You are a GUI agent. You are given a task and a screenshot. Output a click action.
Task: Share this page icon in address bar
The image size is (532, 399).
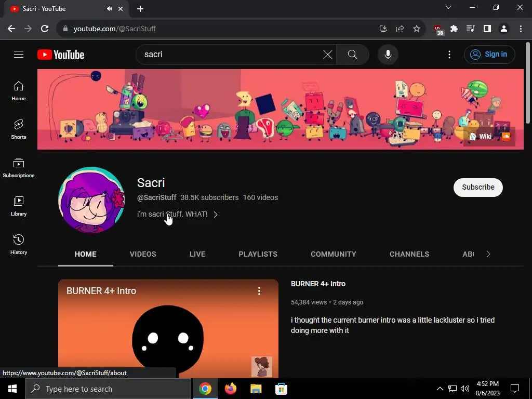pos(400,29)
